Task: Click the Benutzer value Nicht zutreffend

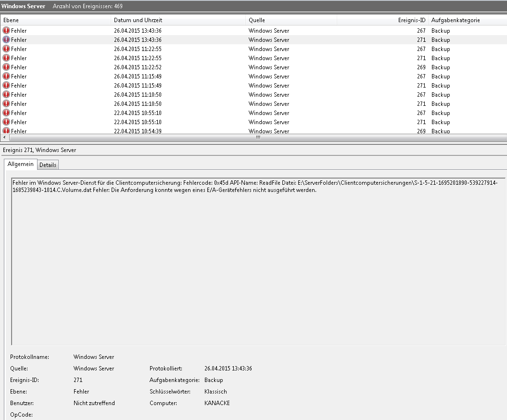Action: (x=94, y=403)
